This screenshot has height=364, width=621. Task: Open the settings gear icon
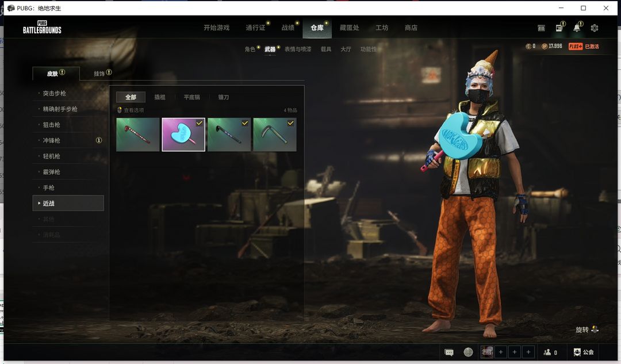point(595,28)
